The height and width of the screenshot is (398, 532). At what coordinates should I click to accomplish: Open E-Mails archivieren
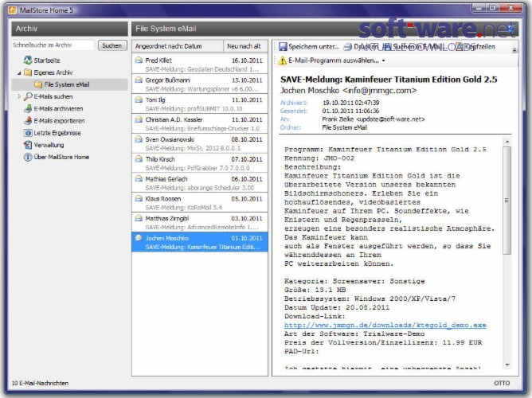(58, 109)
